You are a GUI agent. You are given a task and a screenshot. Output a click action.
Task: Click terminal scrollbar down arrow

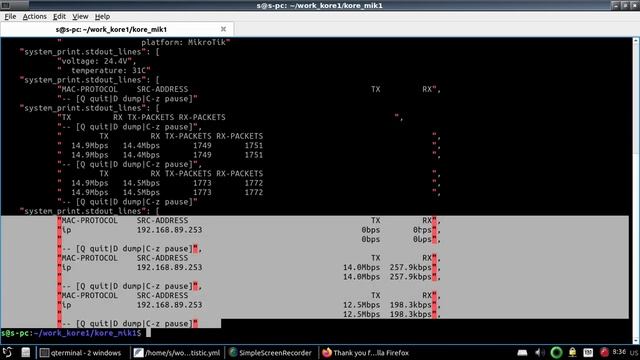pyautogui.click(x=636, y=341)
